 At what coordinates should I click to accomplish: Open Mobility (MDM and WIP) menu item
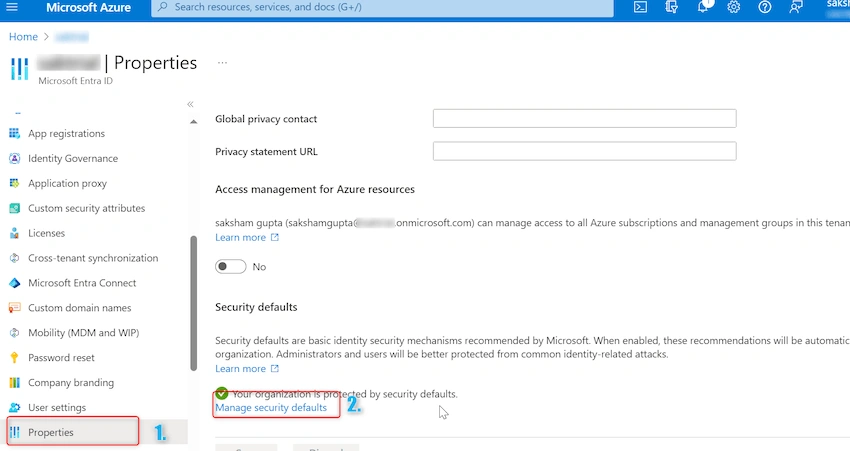(83, 333)
